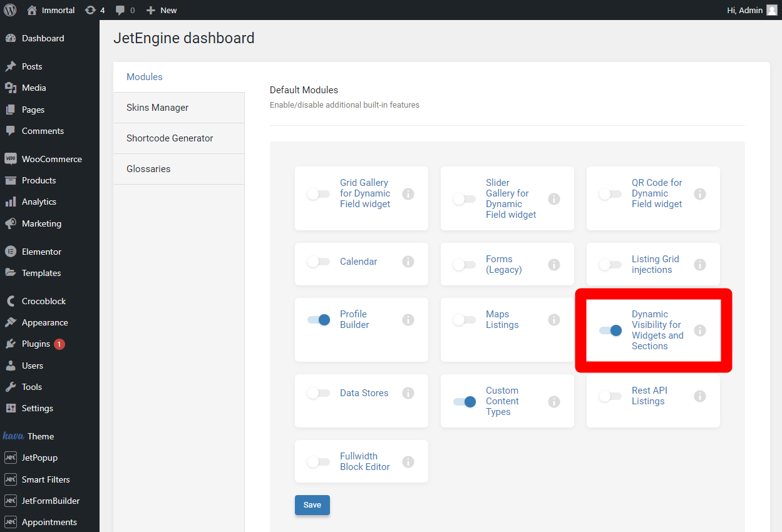The height and width of the screenshot is (532, 782).
Task: Open the Smart Filters menu item
Action: tap(49, 479)
